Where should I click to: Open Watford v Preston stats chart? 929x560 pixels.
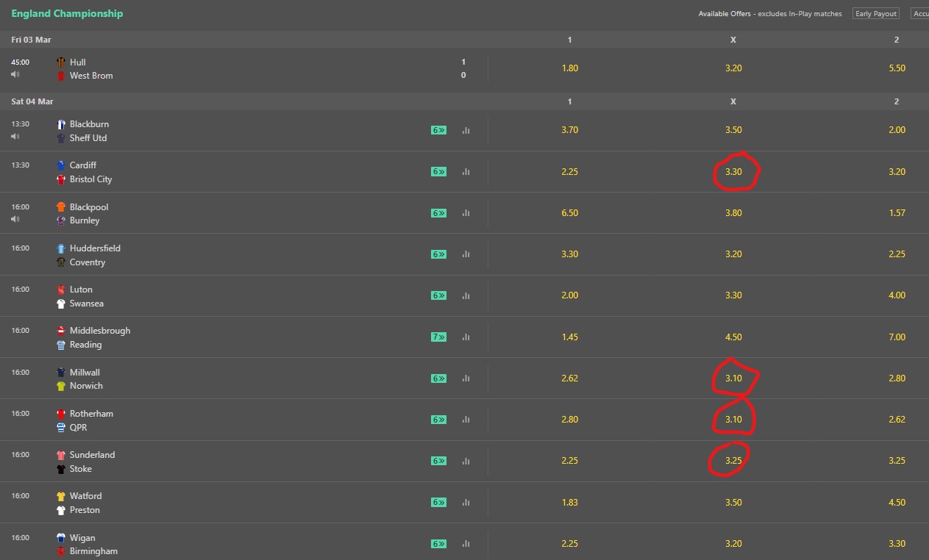[x=466, y=503]
